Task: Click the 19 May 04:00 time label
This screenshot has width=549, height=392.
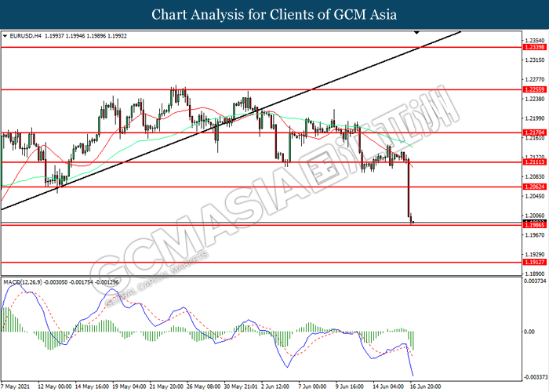Action: pos(129,387)
